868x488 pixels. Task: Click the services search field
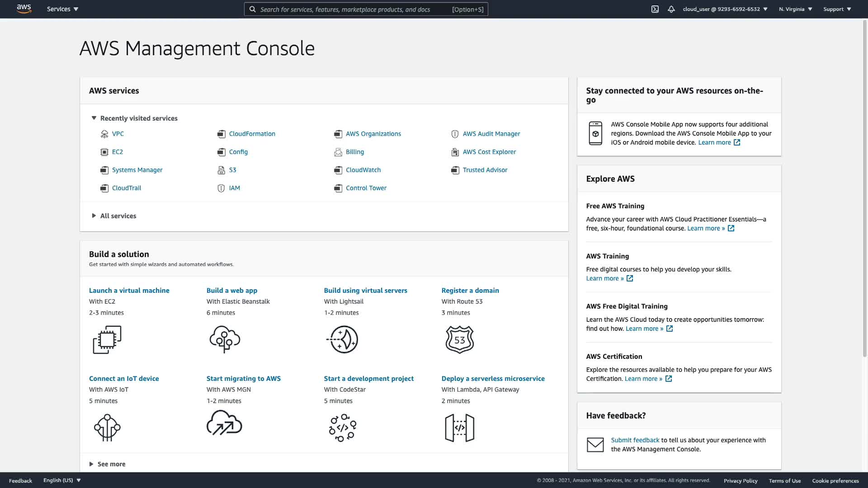coord(353,9)
